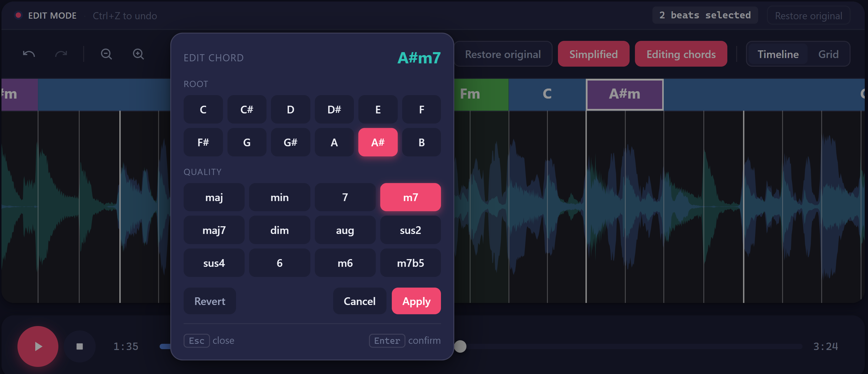Start playback with the play button
868x374 pixels.
point(38,346)
